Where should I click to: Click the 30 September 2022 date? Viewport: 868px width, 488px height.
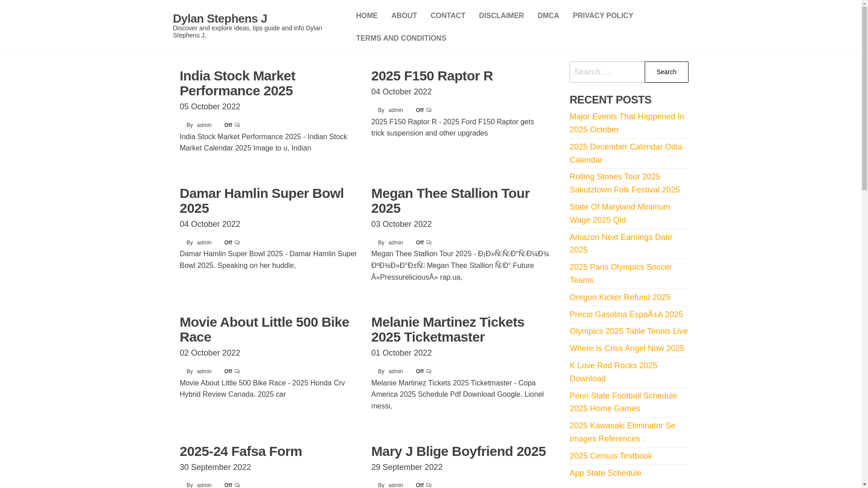(x=215, y=467)
